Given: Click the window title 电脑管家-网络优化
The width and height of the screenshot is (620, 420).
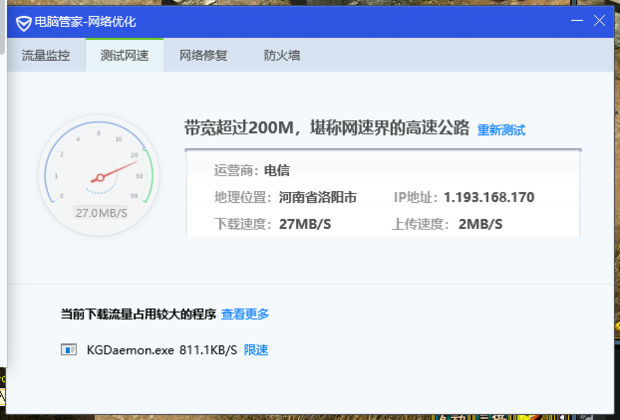Looking at the screenshot, I should point(85,22).
